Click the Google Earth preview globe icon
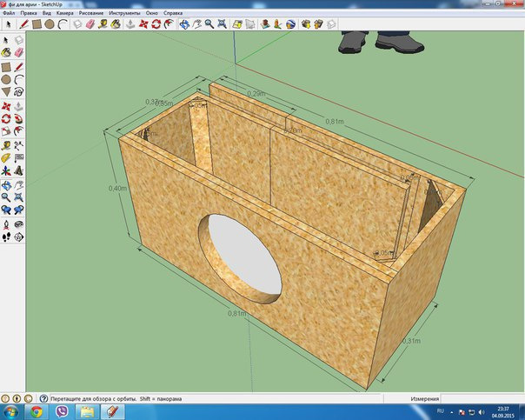The width and height of the screenshot is (525, 420). [290, 24]
